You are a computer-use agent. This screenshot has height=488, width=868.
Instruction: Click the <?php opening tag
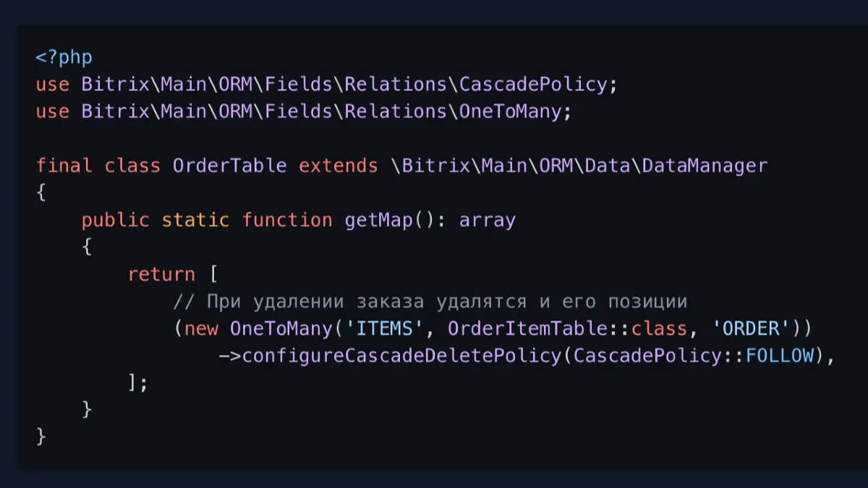64,57
